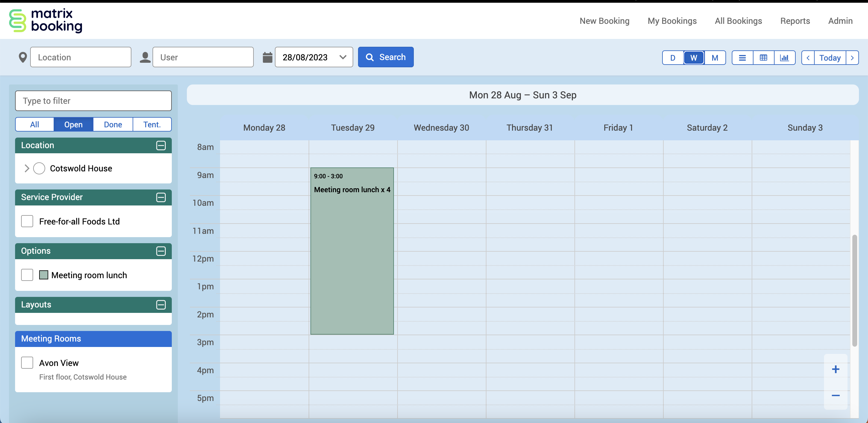Click the Meeting room lunch color swatch
Viewport: 868px width, 423px height.
[x=43, y=275]
